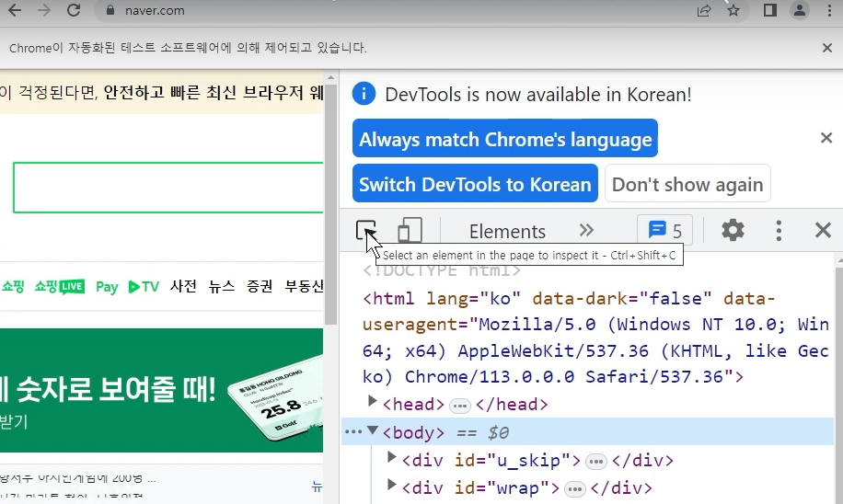Close the DevTools language notification
The height and width of the screenshot is (504, 843).
[x=826, y=138]
